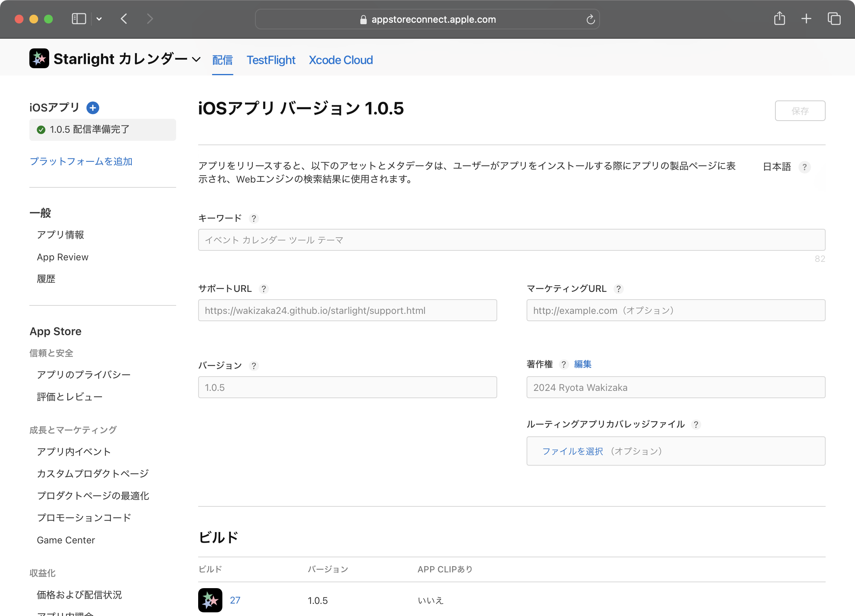Image resolution: width=855 pixels, height=616 pixels.
Task: Switch to the Xcode Cloud tab
Action: click(x=341, y=60)
